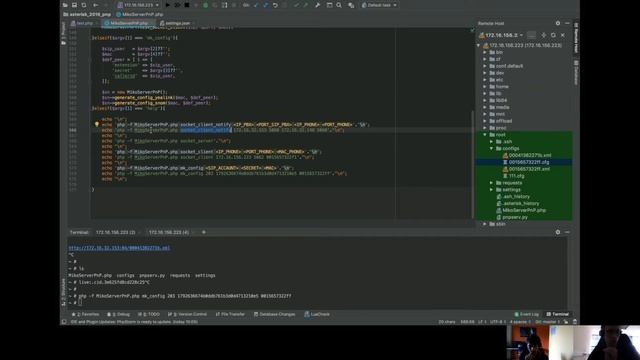Click the http link in terminal output
The image size is (640, 360).
coord(119,248)
